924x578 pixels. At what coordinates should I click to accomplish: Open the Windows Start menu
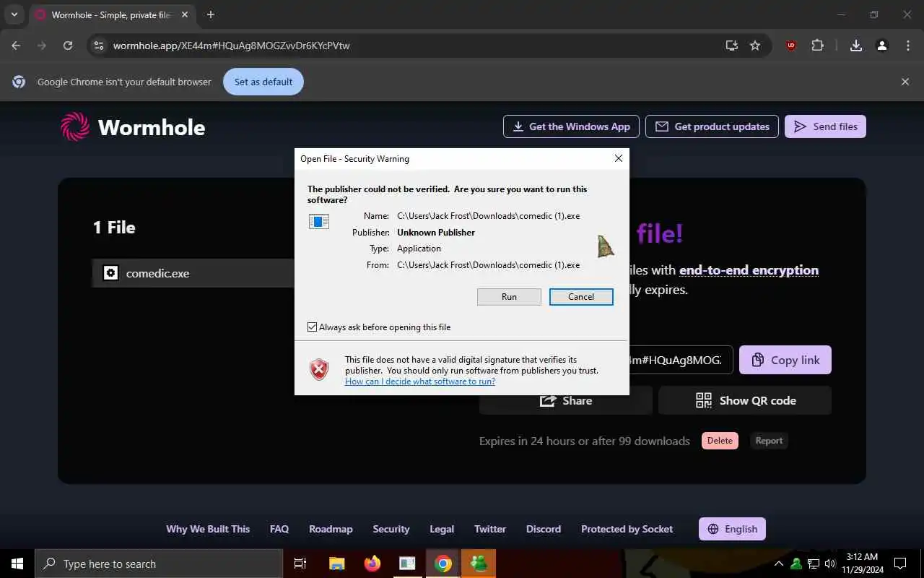pyautogui.click(x=17, y=564)
